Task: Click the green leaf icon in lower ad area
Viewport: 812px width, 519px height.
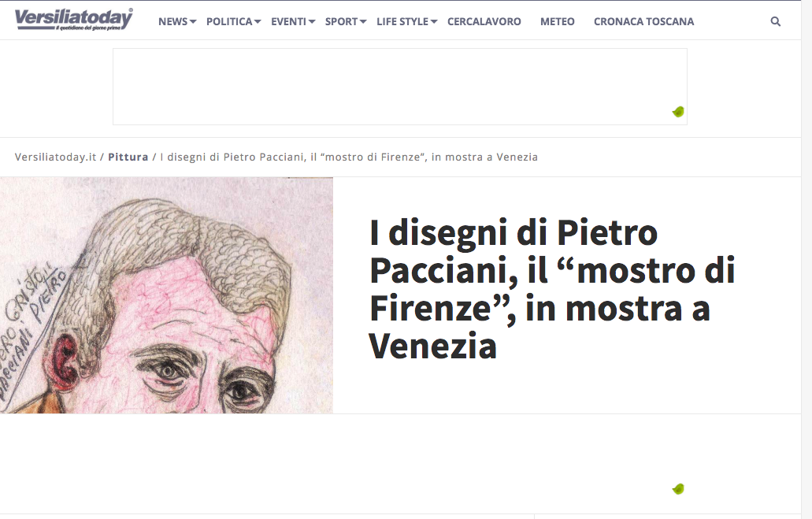Action: (x=678, y=488)
